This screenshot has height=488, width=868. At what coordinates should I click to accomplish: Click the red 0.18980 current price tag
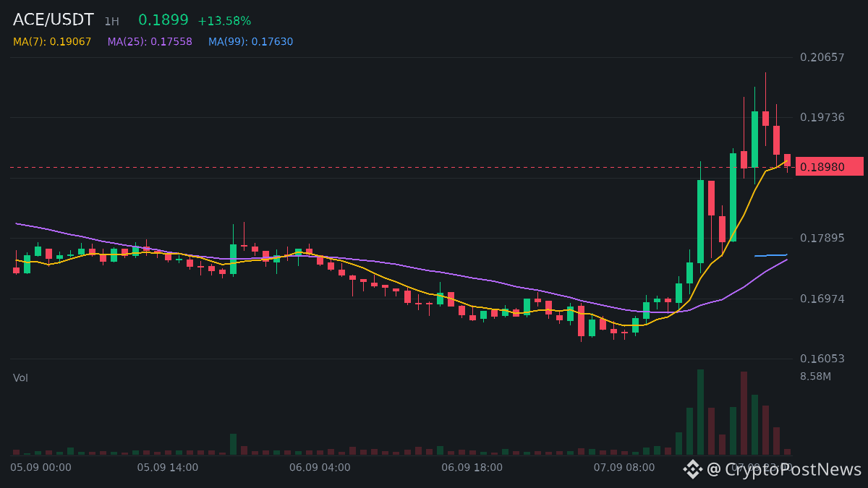829,167
